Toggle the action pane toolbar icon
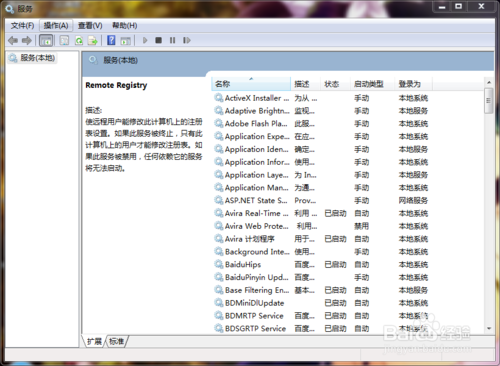 (x=125, y=41)
